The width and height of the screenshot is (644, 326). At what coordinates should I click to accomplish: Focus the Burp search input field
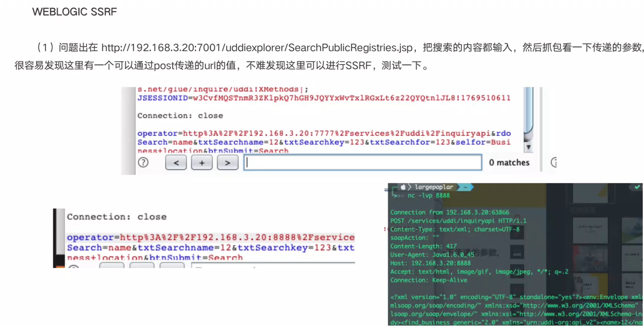pyautogui.click(x=363, y=163)
